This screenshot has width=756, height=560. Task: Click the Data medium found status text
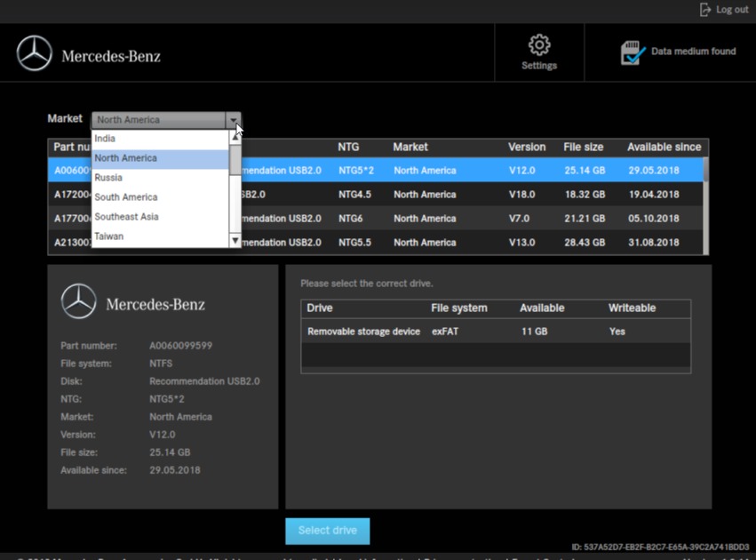tap(693, 52)
